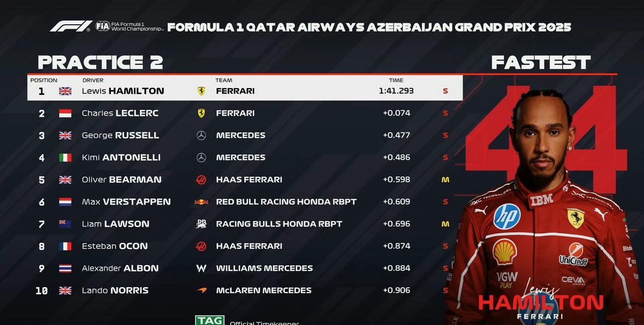Click the McLaren logo in Norris's row
The image size is (644, 325).
(201, 291)
